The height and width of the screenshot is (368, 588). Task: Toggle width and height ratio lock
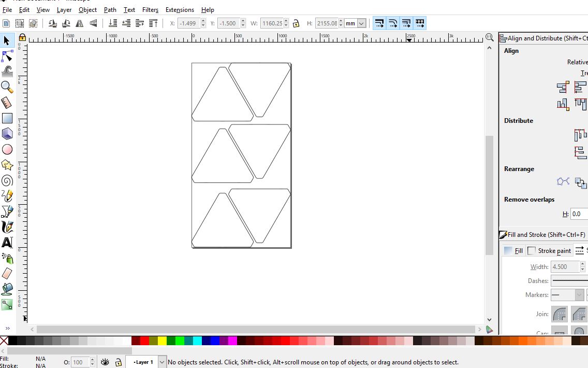coord(296,23)
